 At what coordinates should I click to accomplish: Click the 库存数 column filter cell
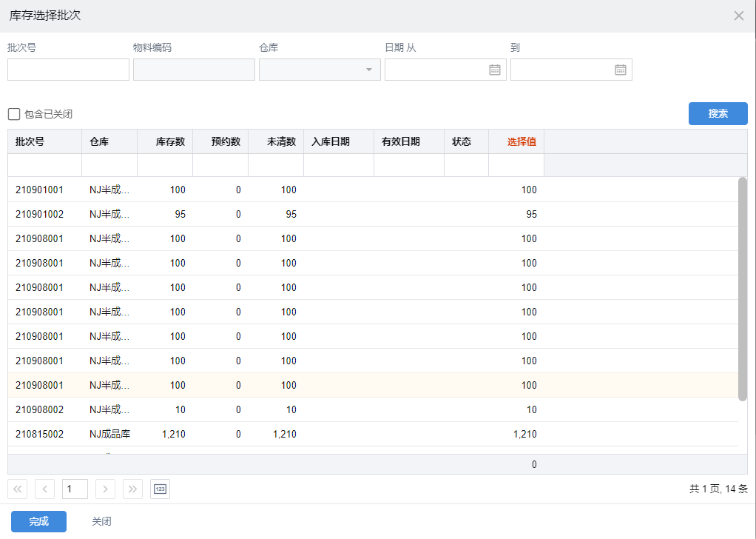(x=165, y=166)
